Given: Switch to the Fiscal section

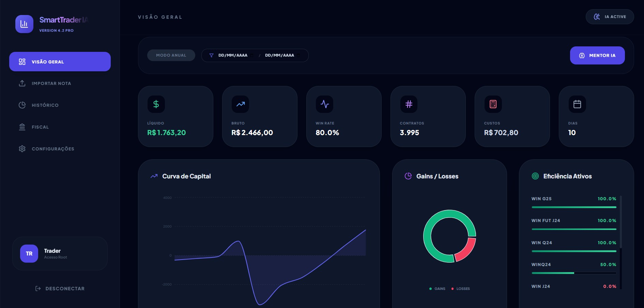Looking at the screenshot, I should (22, 127).
